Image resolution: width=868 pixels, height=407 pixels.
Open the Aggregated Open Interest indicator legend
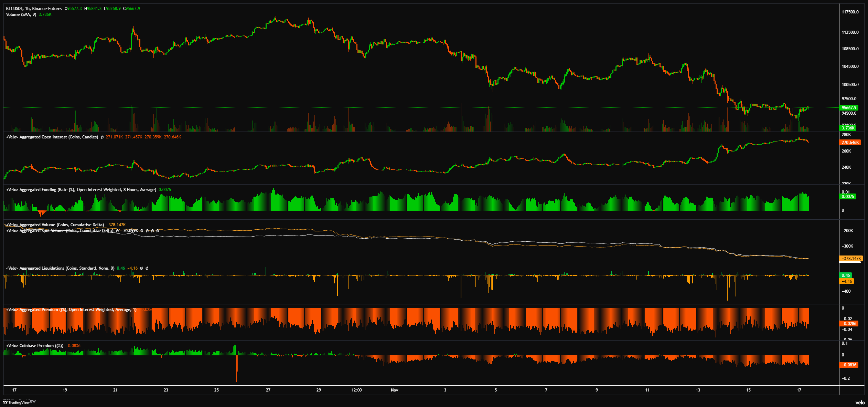coord(52,137)
